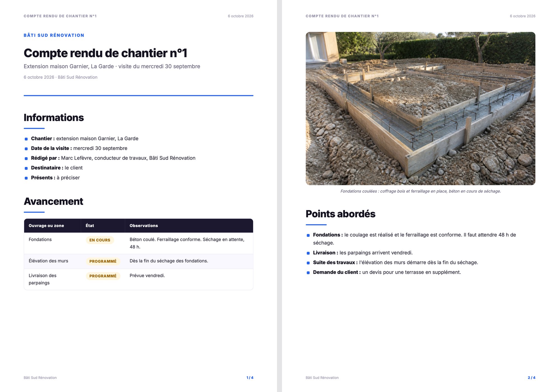559x392 pixels.
Task: Click the 'Avancement' section heading
Action: click(x=53, y=201)
